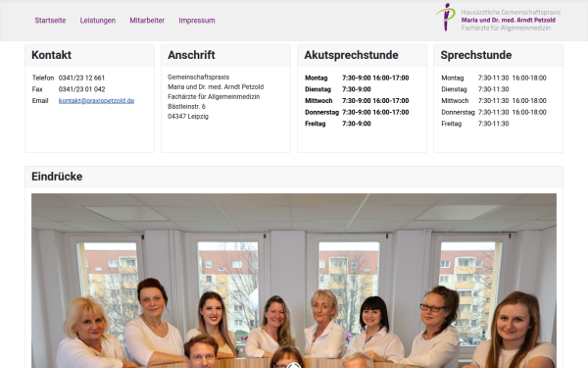Click Mittwoch hours in Sprechstunde card
Viewport: 588px width, 368px height.
point(513,101)
